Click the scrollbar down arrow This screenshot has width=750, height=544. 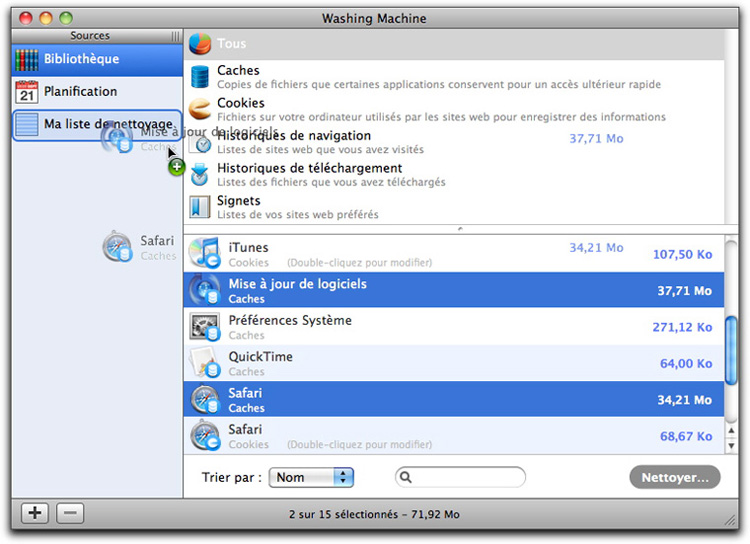coord(731,445)
